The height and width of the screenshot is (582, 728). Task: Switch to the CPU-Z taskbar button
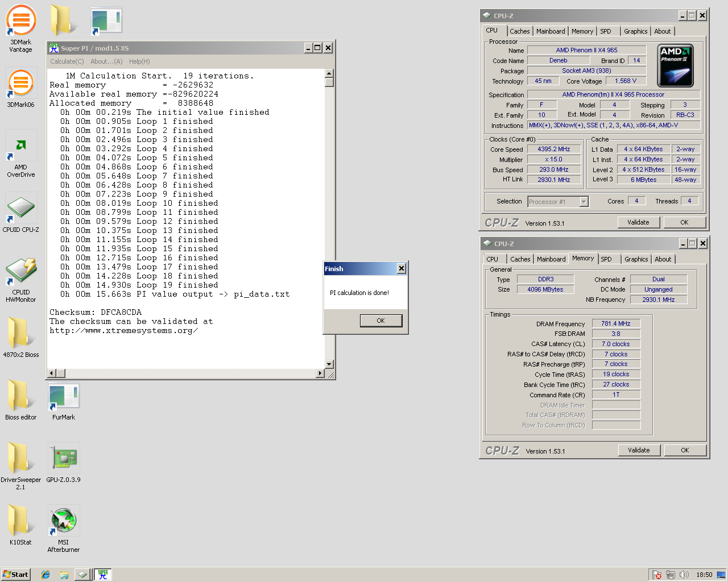pyautogui.click(x=82, y=575)
